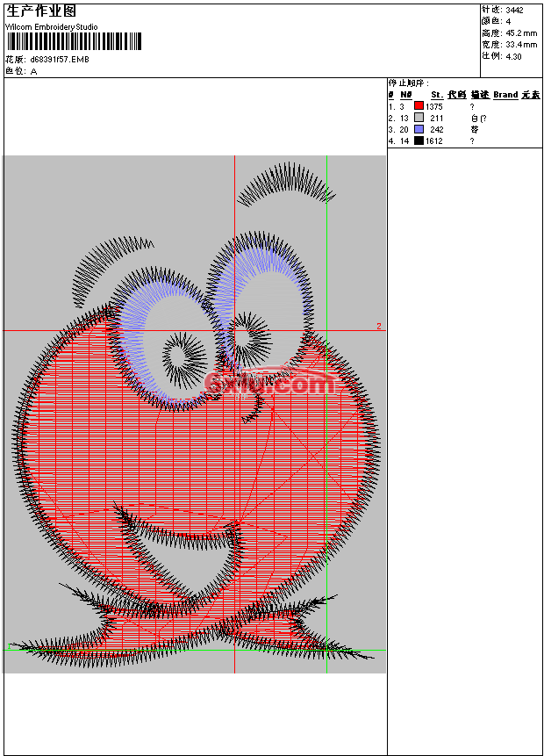Select the stitch count 1612 in row 4

coord(434,141)
